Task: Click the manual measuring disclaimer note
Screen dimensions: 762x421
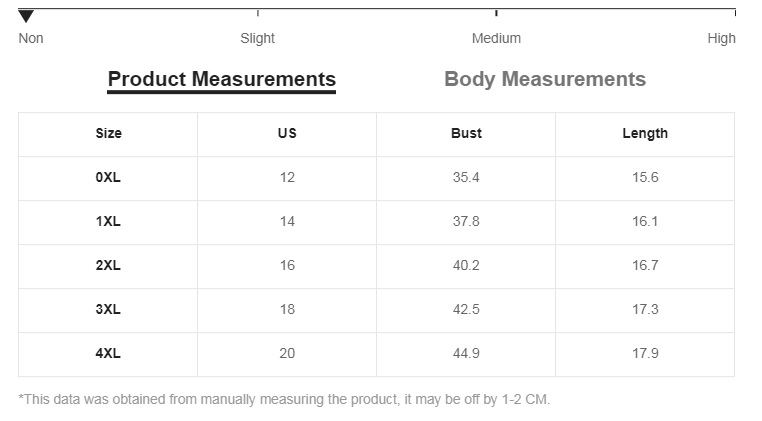Action: click(x=284, y=400)
